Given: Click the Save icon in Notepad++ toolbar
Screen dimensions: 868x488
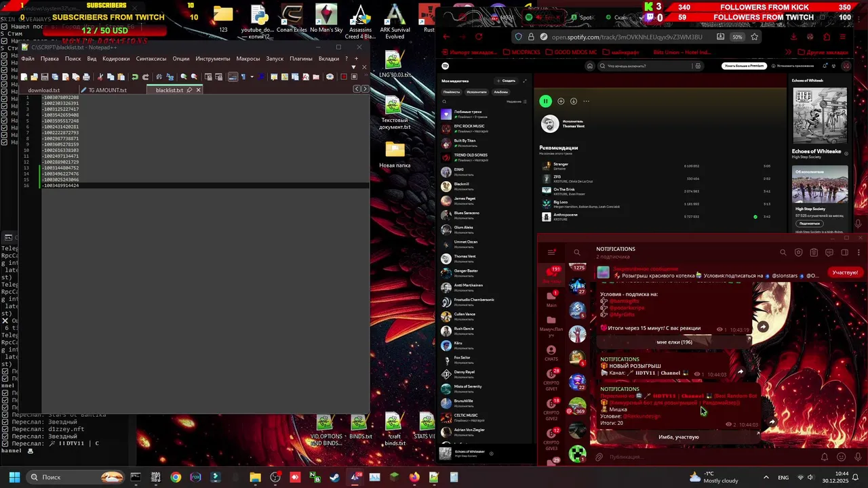Looking at the screenshot, I should pos(45,77).
